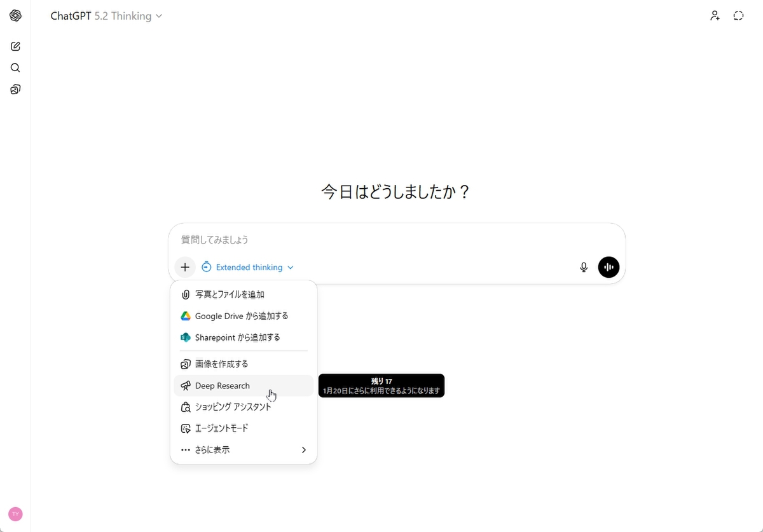
Task: Open the Extended thinking dropdown
Action: click(x=247, y=268)
